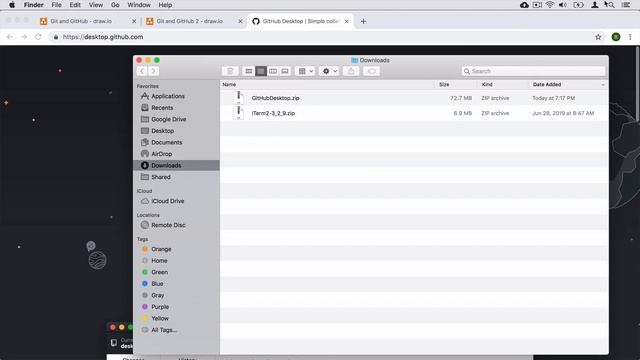The width and height of the screenshot is (640, 360).
Task: Open the Apple menu
Action: [12, 5]
